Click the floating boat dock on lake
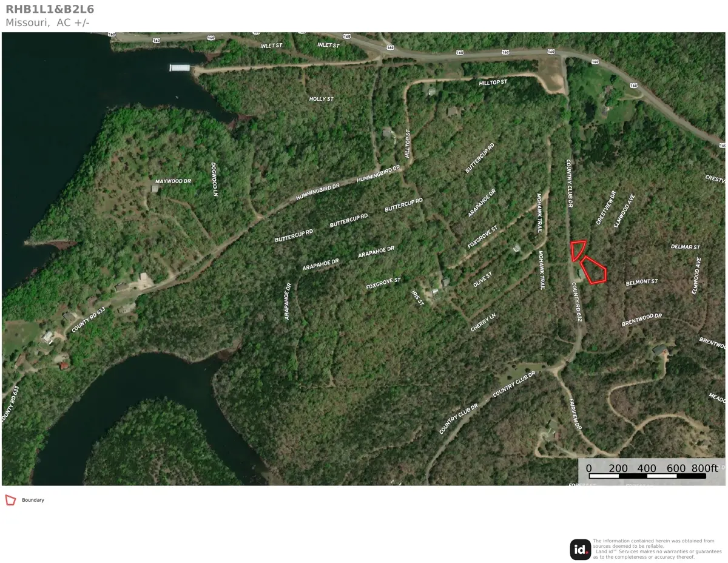 180,67
